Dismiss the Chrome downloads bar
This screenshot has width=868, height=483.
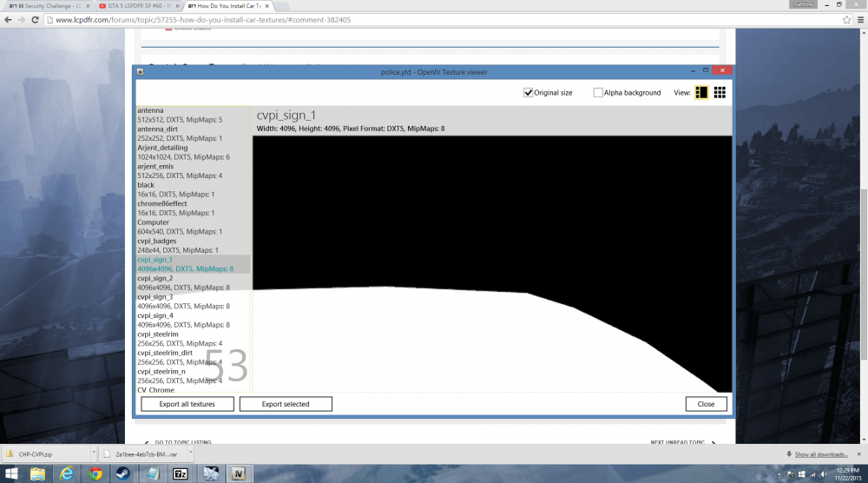[858, 454]
